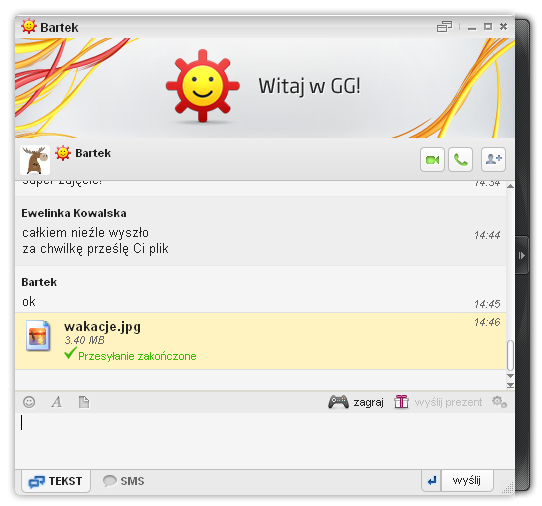The width and height of the screenshot is (542, 506).
Task: Click the chat scrollbar down arrow
Action: (x=510, y=376)
